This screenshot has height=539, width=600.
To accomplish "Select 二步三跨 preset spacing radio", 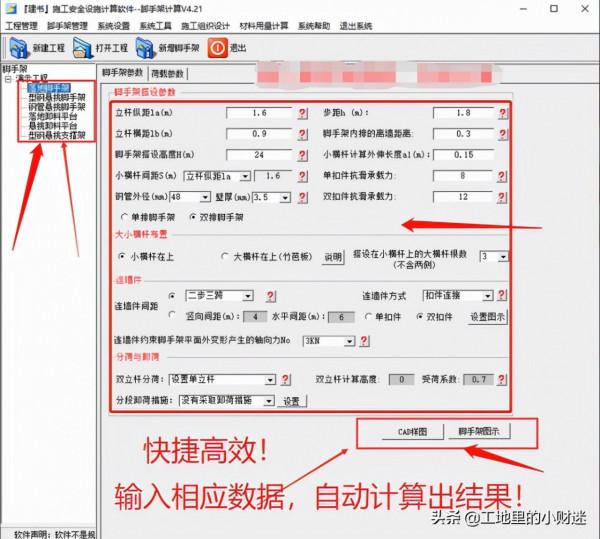I will pyautogui.click(x=172, y=296).
